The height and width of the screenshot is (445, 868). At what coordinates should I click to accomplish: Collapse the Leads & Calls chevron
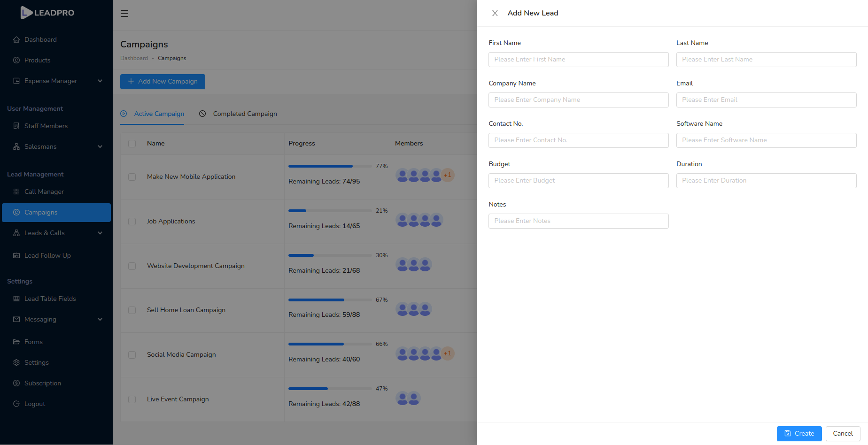click(100, 233)
